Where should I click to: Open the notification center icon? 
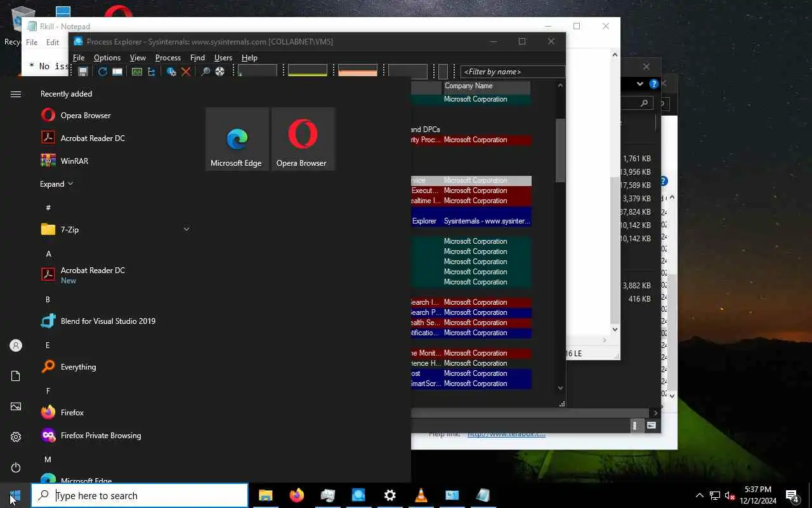pos(792,495)
